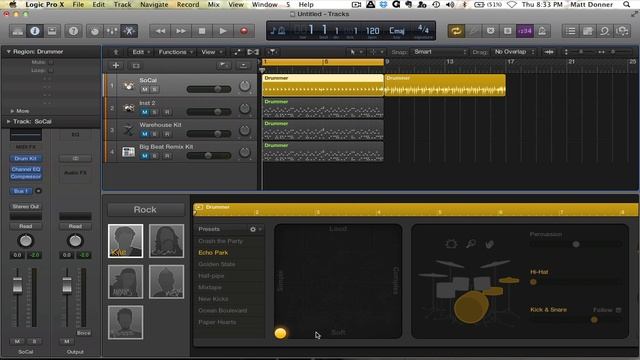Toggle the yellow Cycle mode button
This screenshot has height=360, width=640.
pyautogui.click(x=456, y=31)
